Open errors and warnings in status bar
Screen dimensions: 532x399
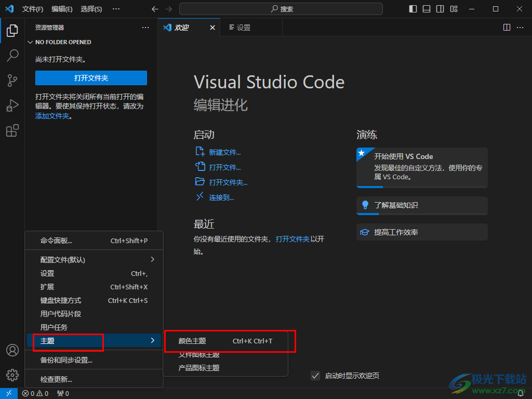coord(35,394)
